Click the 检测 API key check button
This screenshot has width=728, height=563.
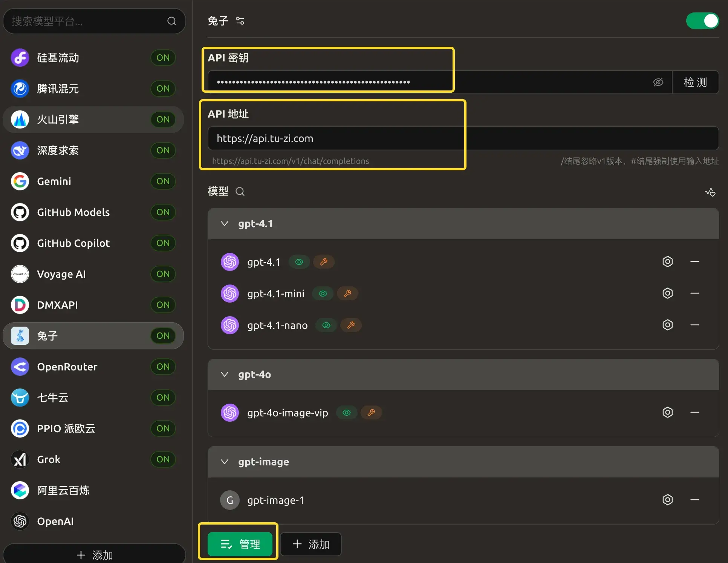coord(695,82)
